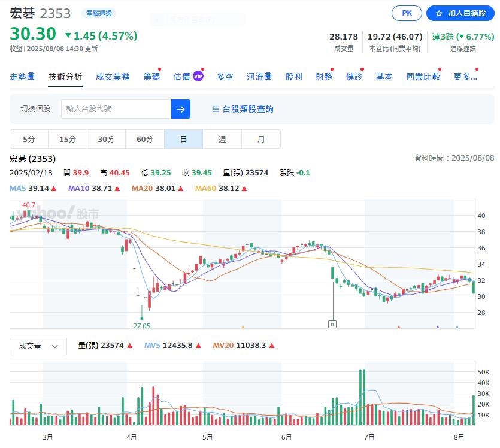Click the 台股類股查詢 link
The width and height of the screenshot is (500, 448).
(248, 110)
